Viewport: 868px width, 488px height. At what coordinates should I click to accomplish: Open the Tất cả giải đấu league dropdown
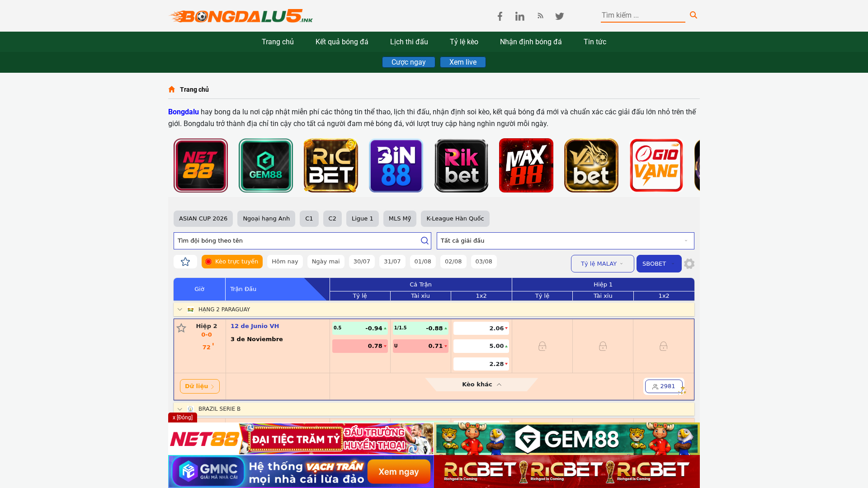tap(566, 241)
